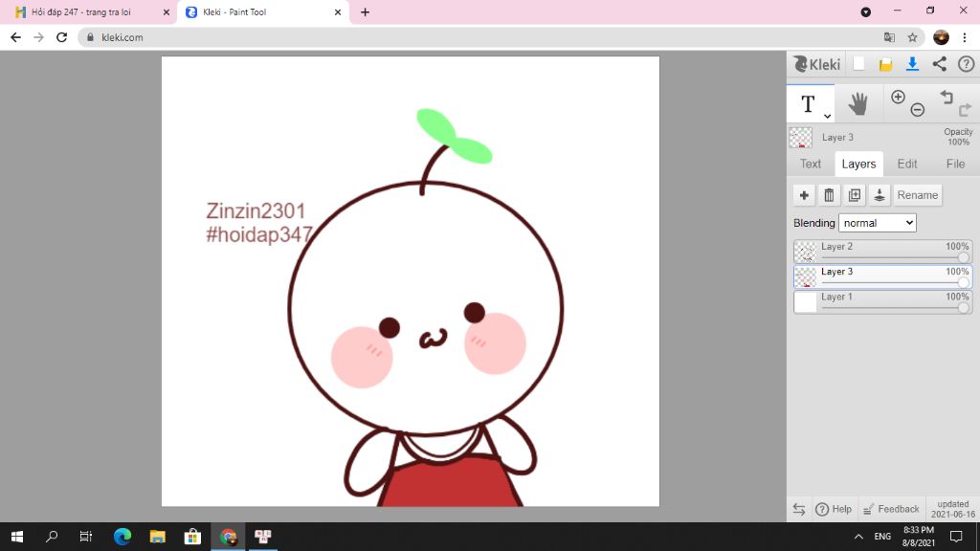Rename the selected layer
Image resolution: width=980 pixels, height=551 pixels.
point(918,195)
